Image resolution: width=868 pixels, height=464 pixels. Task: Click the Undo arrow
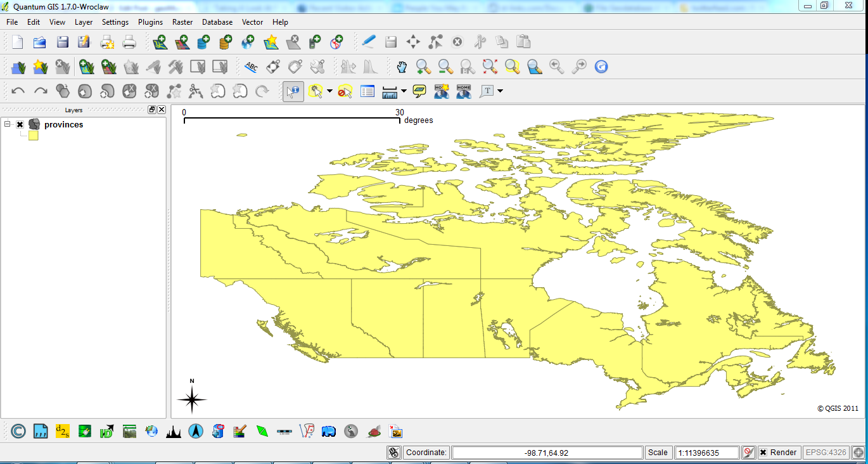coord(18,91)
